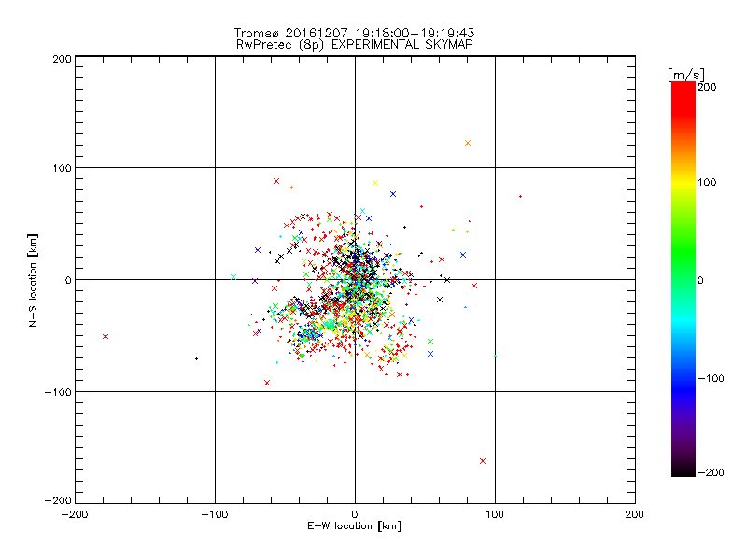Click the title line "Tromsø 20161207 19:18:00-19:19:43"
Image resolution: width=747 pixels, height=560 pixels.
coord(354,33)
